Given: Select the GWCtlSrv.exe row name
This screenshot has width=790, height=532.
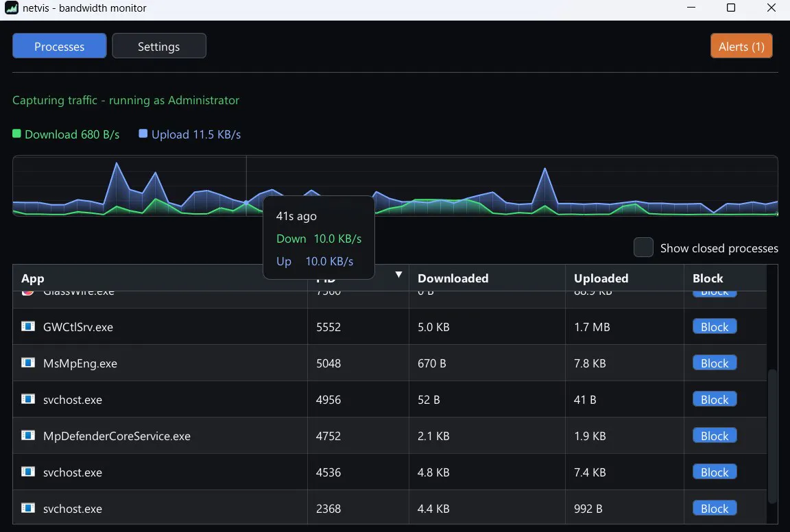Looking at the screenshot, I should pyautogui.click(x=78, y=327).
